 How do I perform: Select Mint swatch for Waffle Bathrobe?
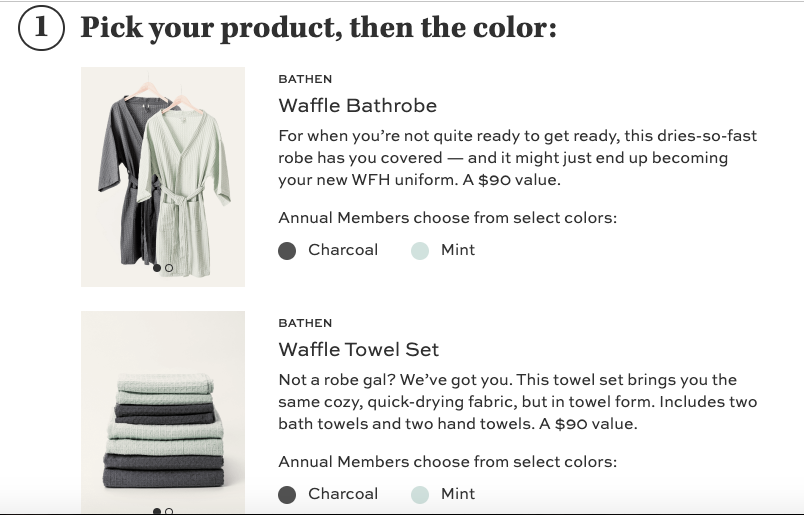click(x=420, y=251)
